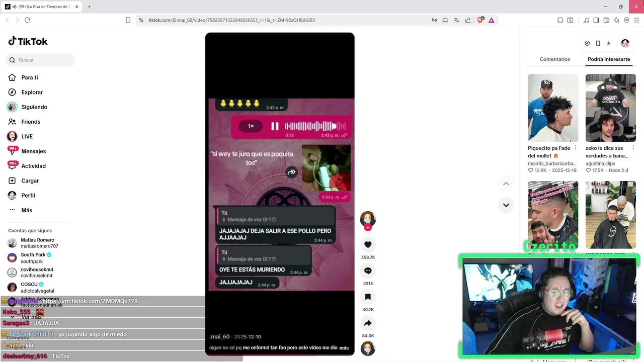Screen dimensions: 644x362
Task: Click the compass icon in top-right panel
Action: pyautogui.click(x=587, y=43)
